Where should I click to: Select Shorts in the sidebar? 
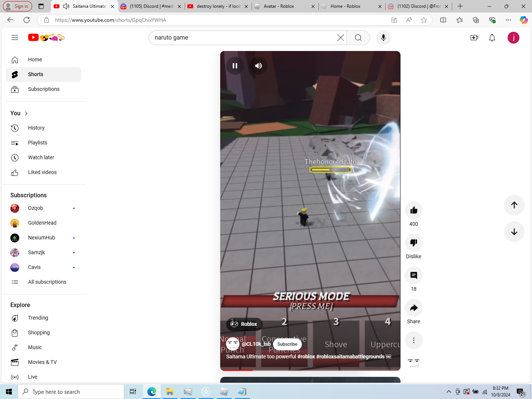click(x=44, y=74)
